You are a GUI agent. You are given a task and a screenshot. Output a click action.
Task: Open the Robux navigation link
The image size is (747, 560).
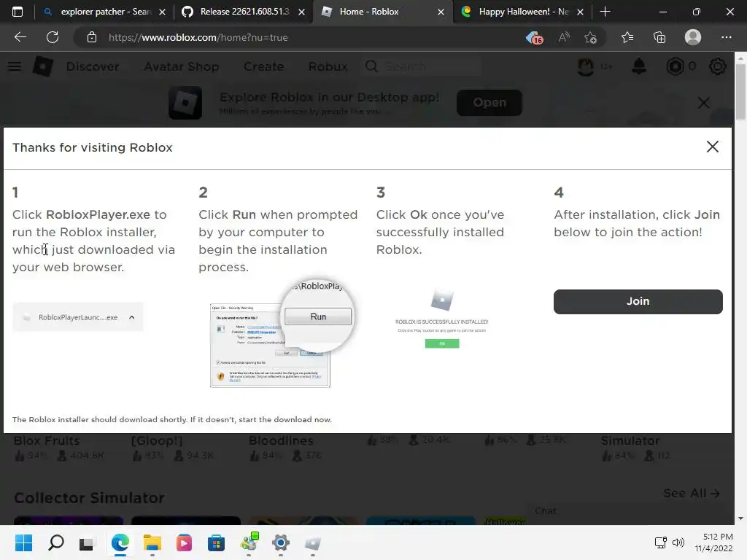[328, 66]
